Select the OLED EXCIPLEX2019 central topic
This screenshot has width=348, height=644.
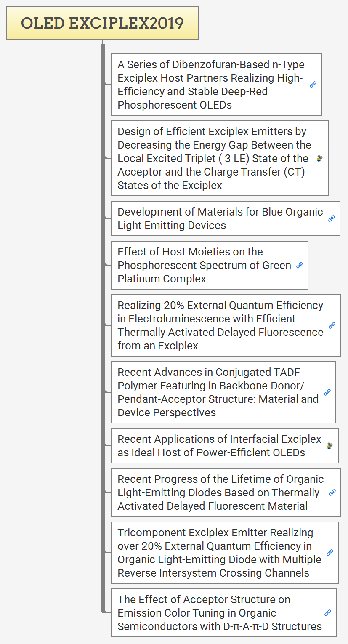point(102,23)
